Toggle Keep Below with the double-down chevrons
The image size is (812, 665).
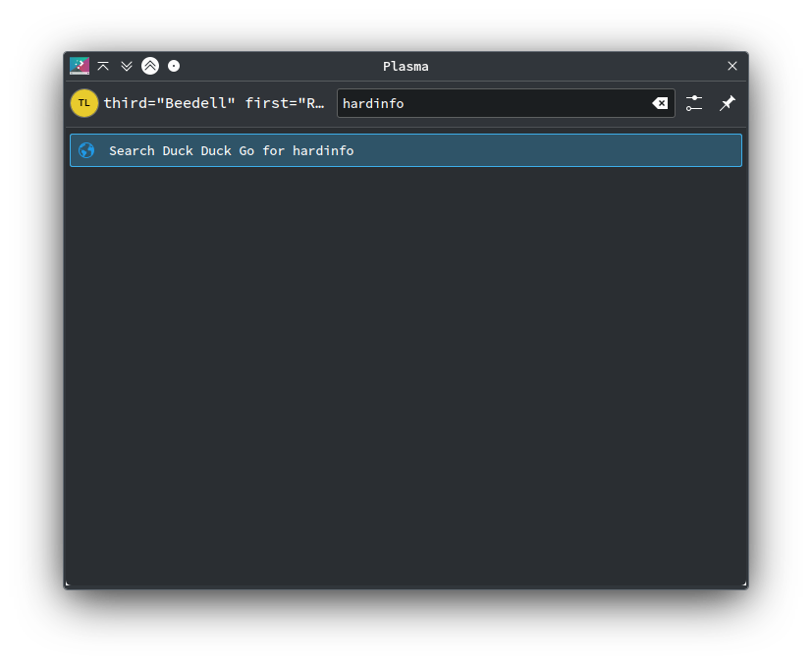127,66
